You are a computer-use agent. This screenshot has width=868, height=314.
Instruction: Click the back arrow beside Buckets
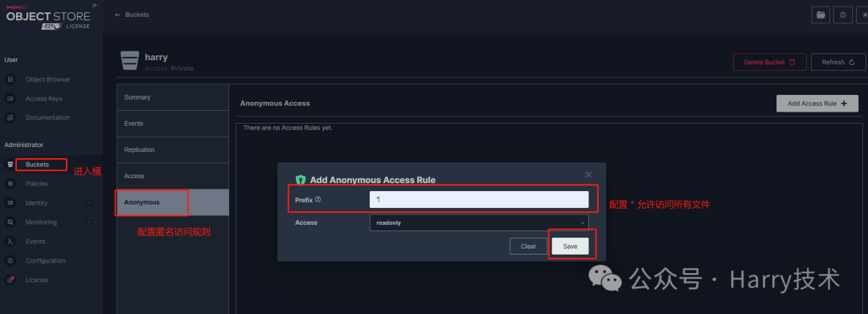pyautogui.click(x=117, y=15)
